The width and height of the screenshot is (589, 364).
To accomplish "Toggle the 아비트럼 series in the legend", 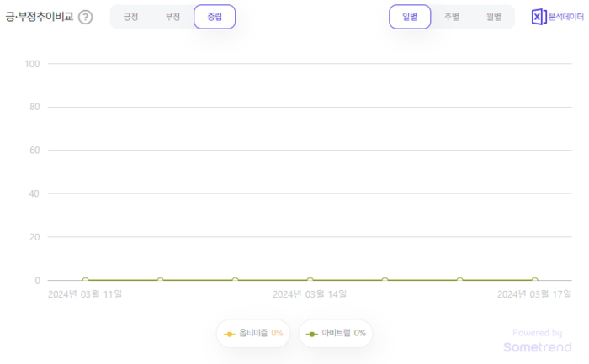I will click(x=336, y=333).
